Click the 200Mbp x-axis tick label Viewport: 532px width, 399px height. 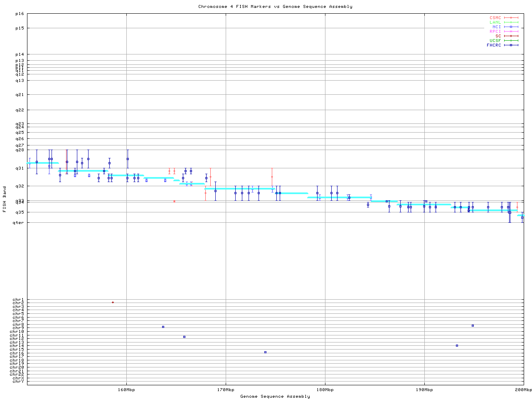[x=523, y=390]
